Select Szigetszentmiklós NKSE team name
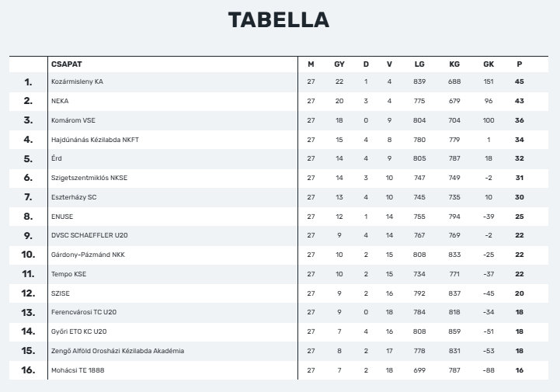This screenshot has width=560, height=392. [89, 178]
